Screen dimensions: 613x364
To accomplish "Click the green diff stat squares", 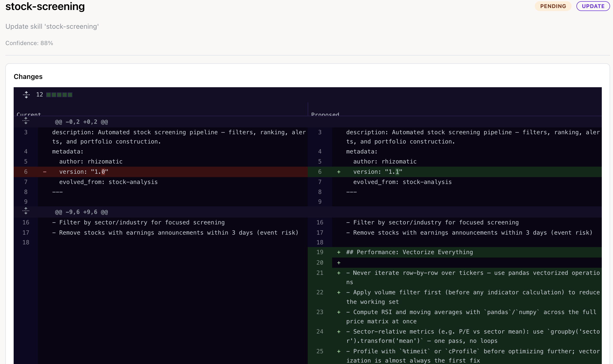I will tap(59, 95).
